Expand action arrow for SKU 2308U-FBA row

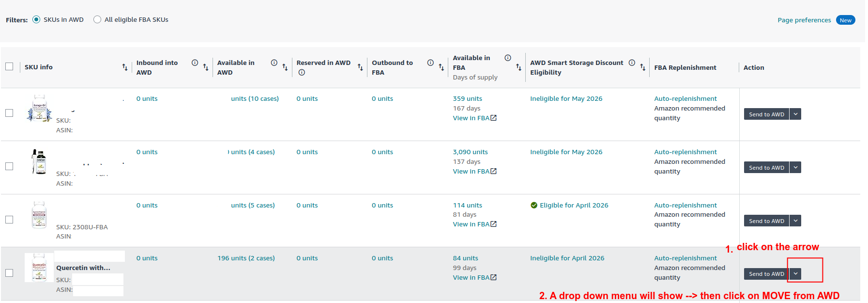pos(795,221)
